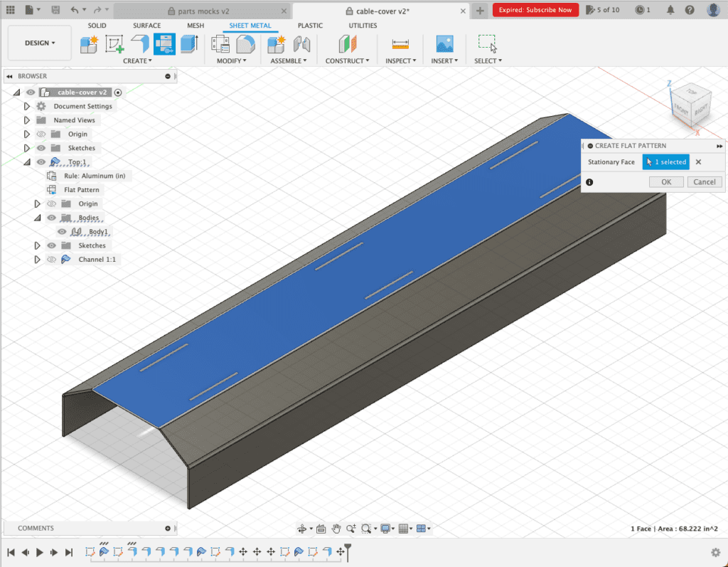This screenshot has height=567, width=728.
Task: Expand the Document Settings node
Action: pyautogui.click(x=28, y=106)
